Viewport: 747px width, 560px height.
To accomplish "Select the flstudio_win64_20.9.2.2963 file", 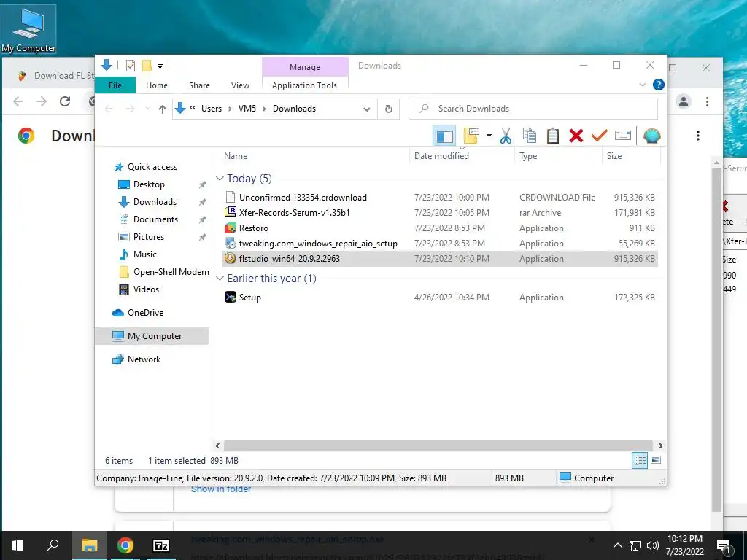I will click(440, 259).
